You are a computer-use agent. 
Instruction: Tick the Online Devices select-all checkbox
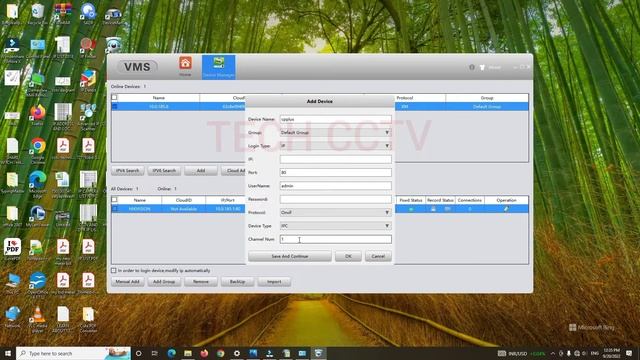click(114, 98)
